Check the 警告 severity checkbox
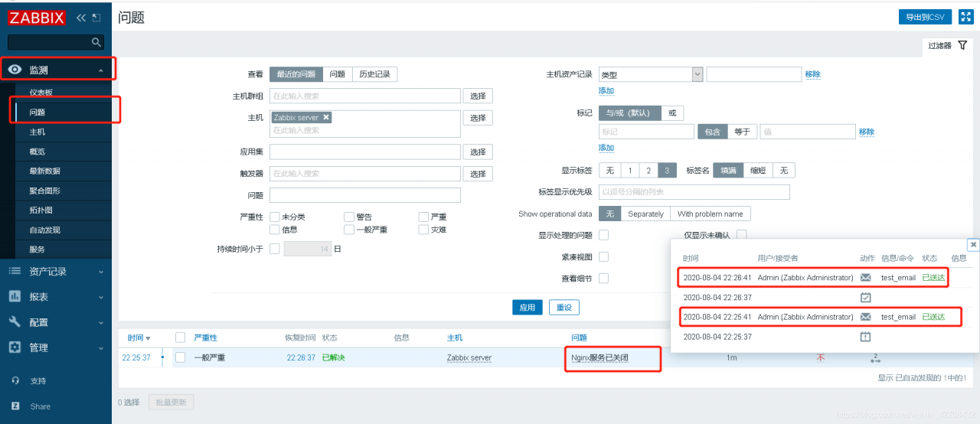Image resolution: width=980 pixels, height=424 pixels. tap(349, 217)
